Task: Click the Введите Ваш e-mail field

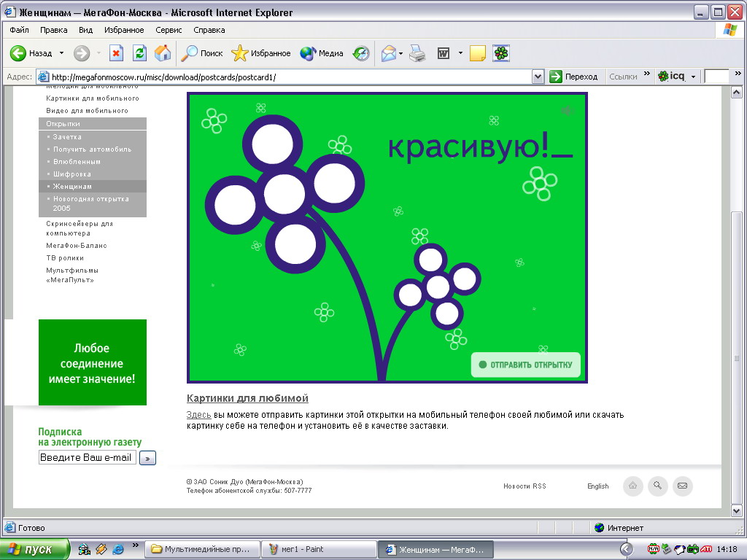Action: coord(88,458)
